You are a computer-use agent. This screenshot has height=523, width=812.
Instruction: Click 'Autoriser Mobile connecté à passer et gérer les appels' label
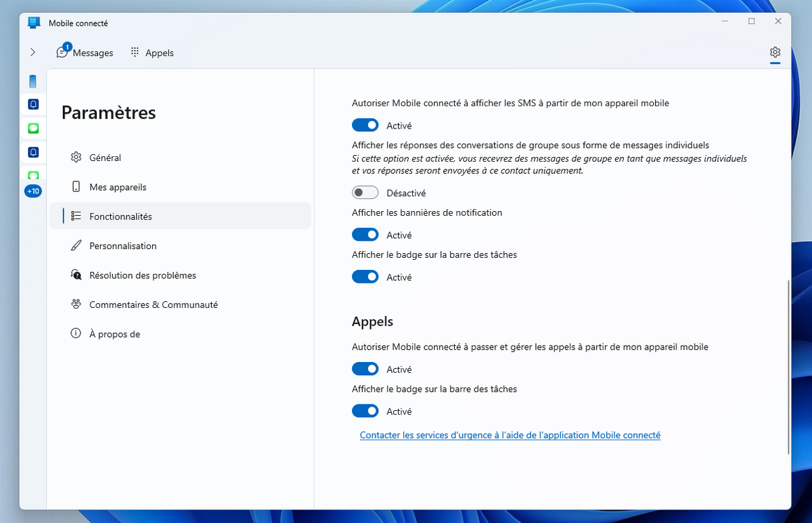pyautogui.click(x=530, y=347)
